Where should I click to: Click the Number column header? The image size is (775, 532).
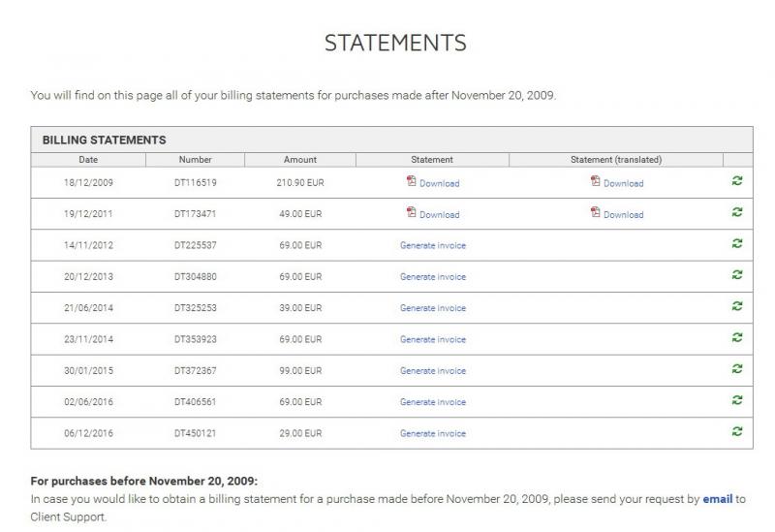196,160
